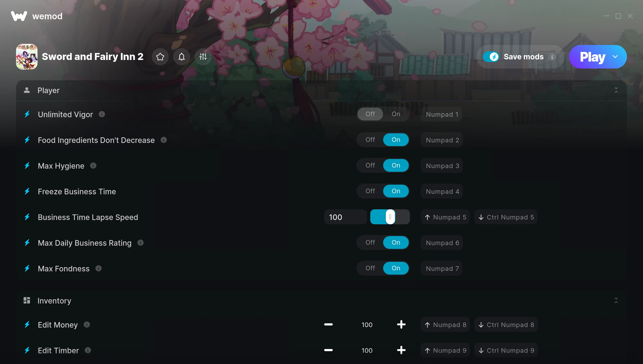Click the Play button
643x364 pixels.
(x=592, y=57)
